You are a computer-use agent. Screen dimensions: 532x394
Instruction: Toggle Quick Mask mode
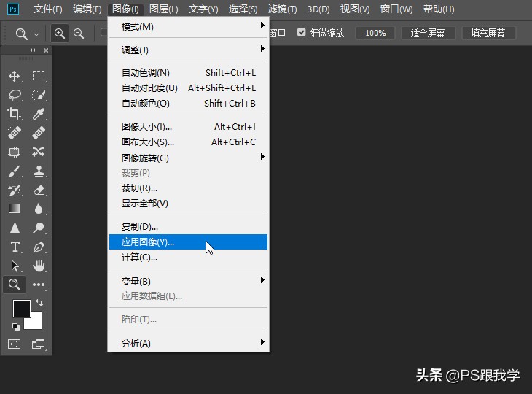click(x=15, y=344)
